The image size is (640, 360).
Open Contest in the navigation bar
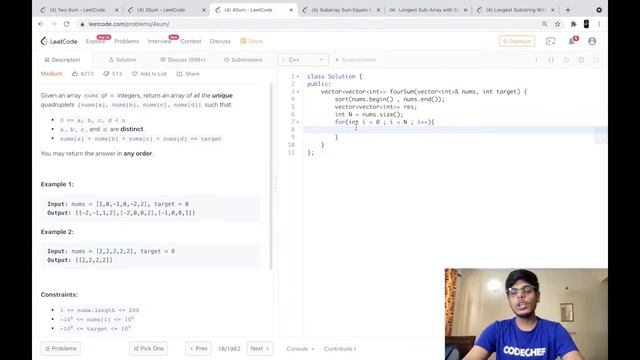(x=191, y=41)
